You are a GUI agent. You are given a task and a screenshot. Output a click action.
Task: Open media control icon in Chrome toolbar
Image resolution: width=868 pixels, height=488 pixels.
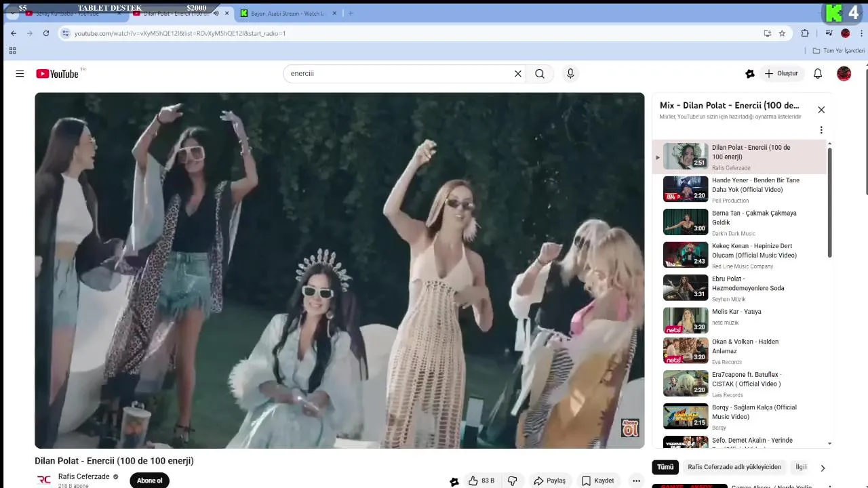pos(829,33)
